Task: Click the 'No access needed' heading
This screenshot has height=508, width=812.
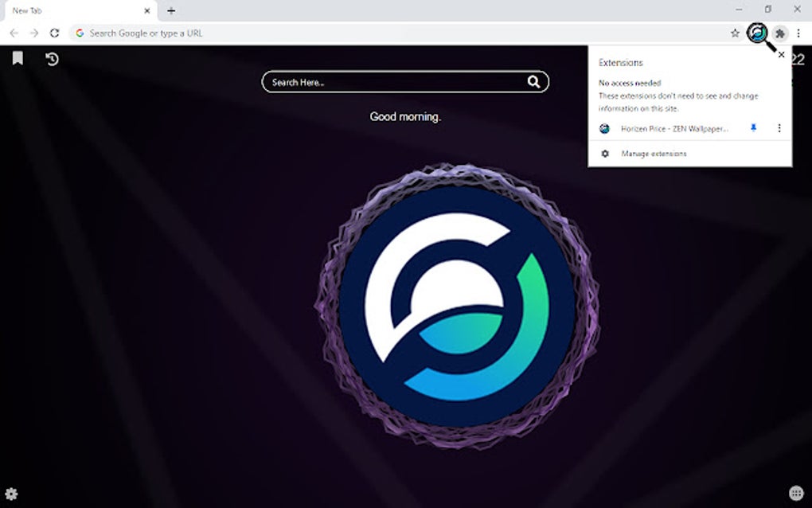Action: [x=630, y=83]
